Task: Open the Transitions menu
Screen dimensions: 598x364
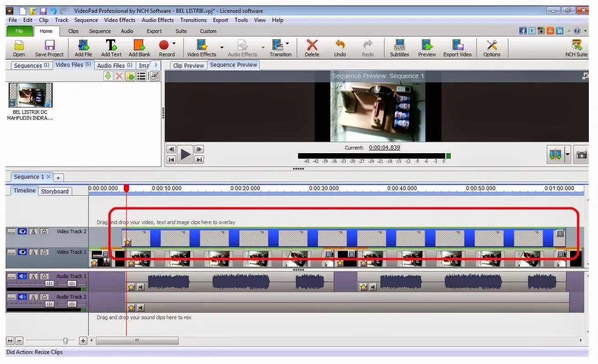Action: (x=193, y=20)
